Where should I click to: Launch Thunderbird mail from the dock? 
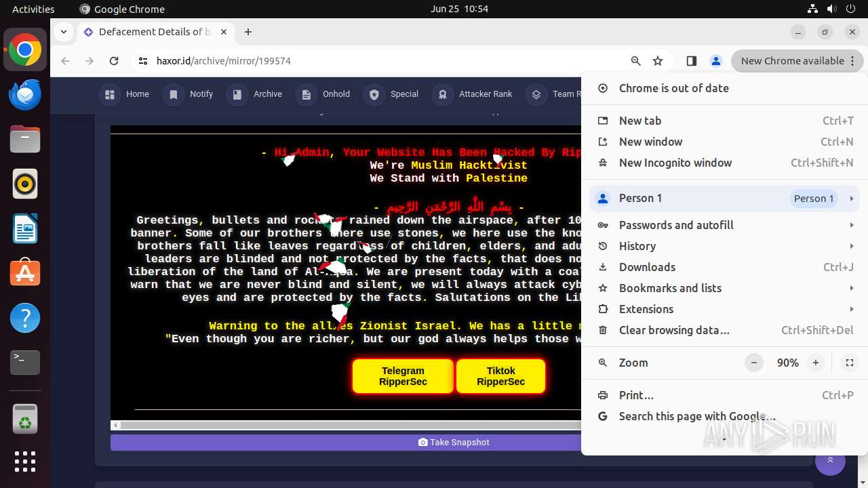click(x=25, y=95)
